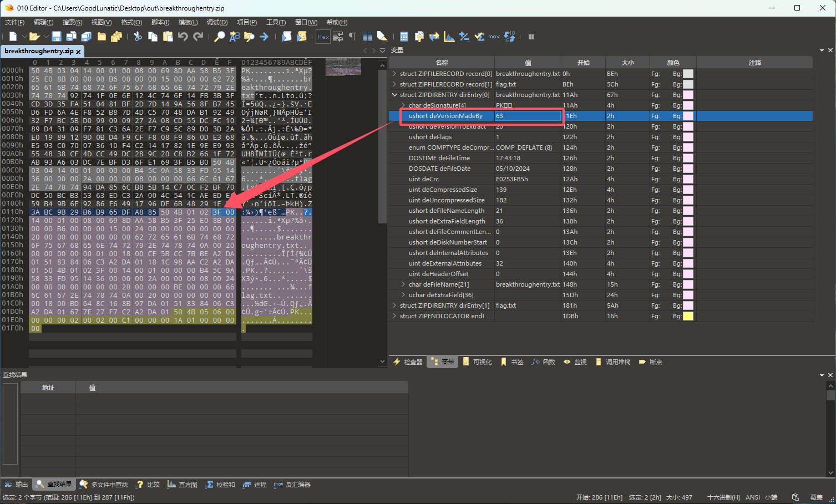Expand uchar deExtraField[36] node

click(403, 295)
